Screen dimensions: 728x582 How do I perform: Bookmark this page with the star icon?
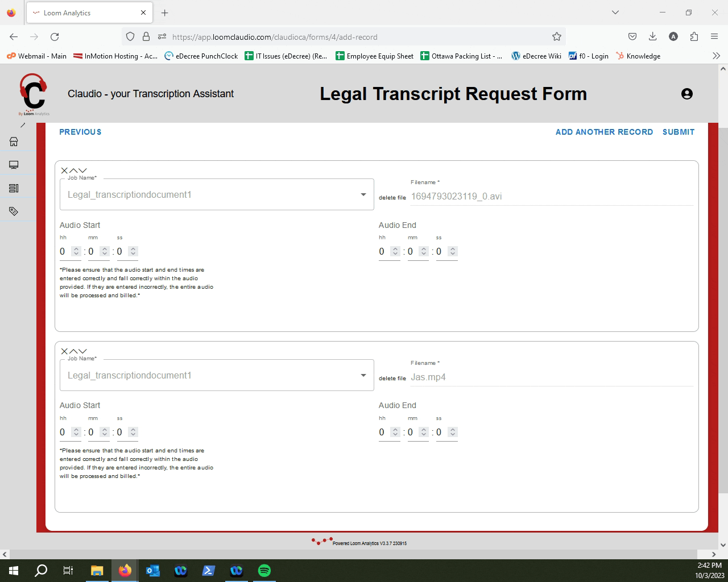(556, 36)
